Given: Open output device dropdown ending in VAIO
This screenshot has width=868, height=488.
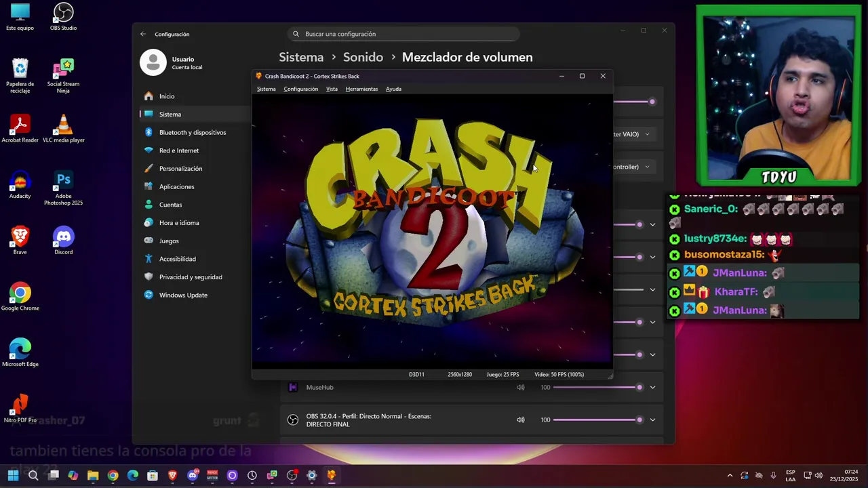Looking at the screenshot, I should point(635,134).
